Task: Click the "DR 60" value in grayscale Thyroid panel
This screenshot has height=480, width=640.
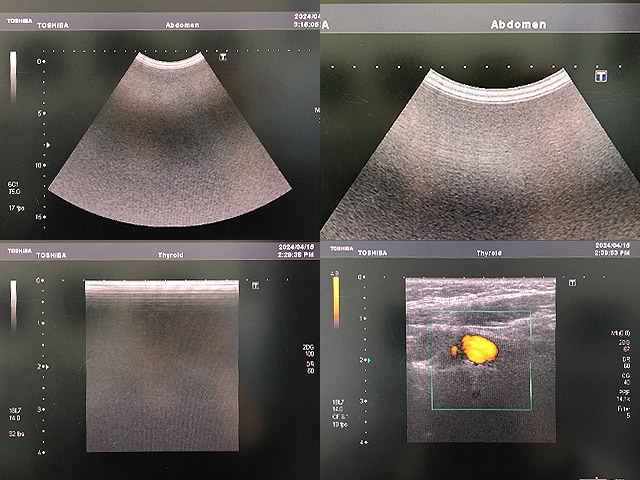Action: (x=311, y=367)
